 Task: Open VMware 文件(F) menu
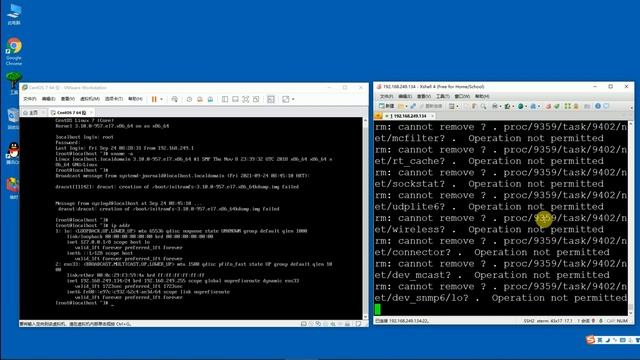click(x=30, y=99)
